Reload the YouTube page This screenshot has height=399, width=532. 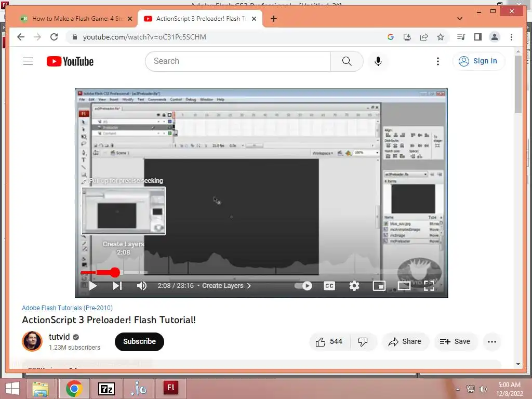coord(54,37)
